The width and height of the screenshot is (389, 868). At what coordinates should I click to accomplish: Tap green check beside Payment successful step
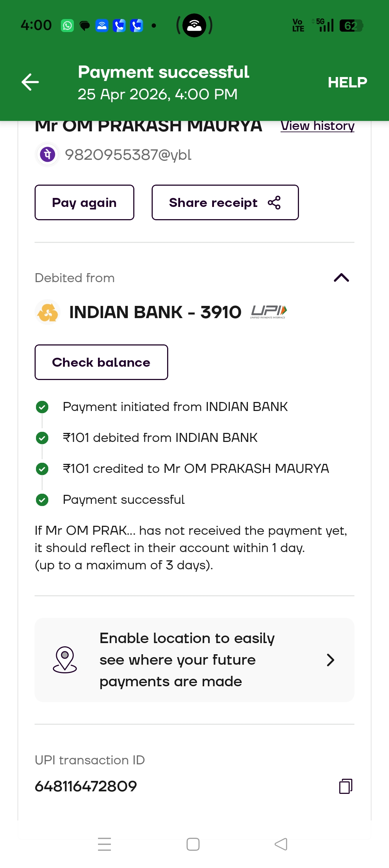[42, 500]
